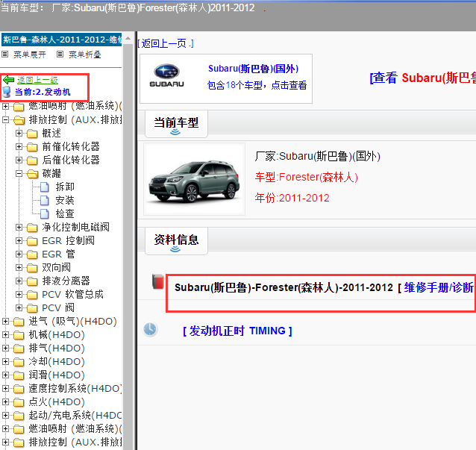Click the red book manual icon
Screen dimensions: 476x450
(158, 281)
